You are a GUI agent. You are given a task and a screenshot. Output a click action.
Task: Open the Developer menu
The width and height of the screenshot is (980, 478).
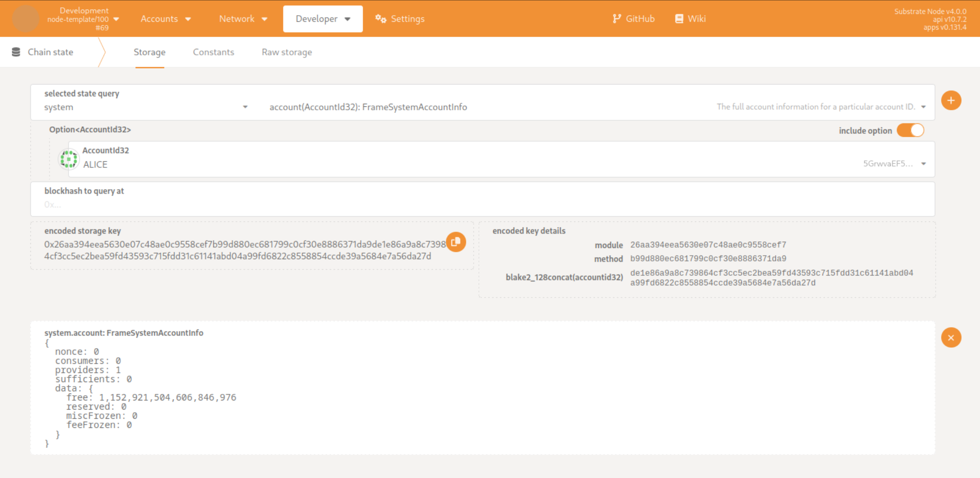[x=323, y=19]
